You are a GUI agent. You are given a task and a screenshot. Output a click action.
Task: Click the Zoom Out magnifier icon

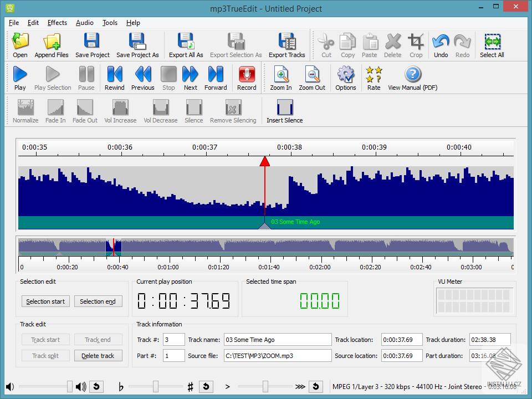[312, 75]
